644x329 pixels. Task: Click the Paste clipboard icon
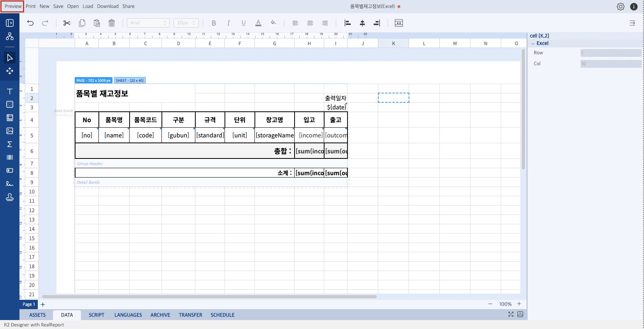coord(97,23)
